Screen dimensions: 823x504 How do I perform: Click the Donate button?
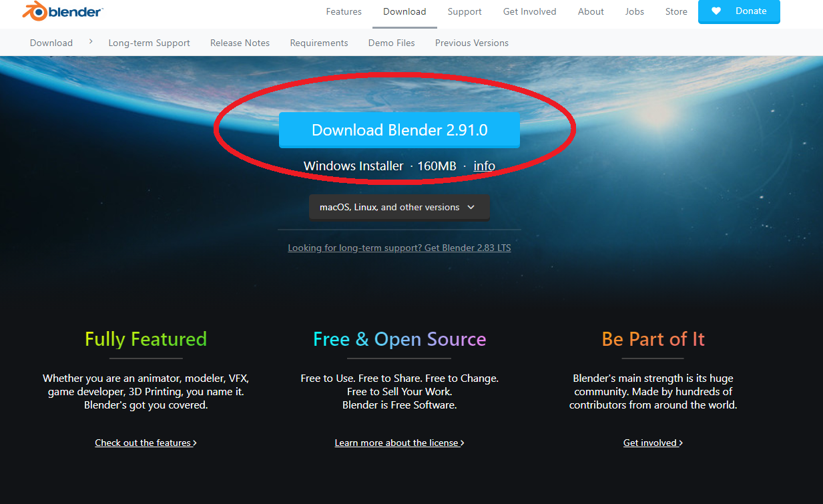(739, 11)
